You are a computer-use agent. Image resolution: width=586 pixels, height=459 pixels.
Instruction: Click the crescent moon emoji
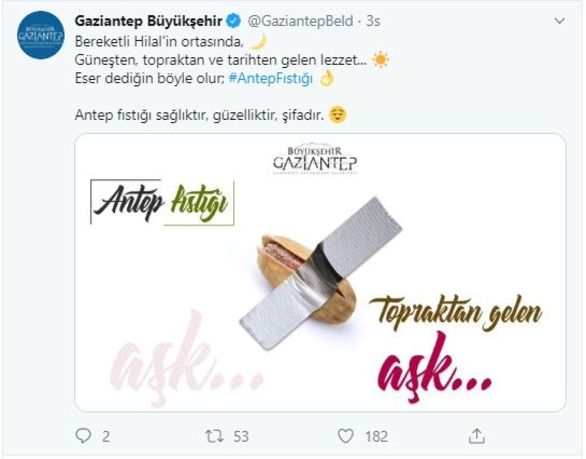(257, 41)
